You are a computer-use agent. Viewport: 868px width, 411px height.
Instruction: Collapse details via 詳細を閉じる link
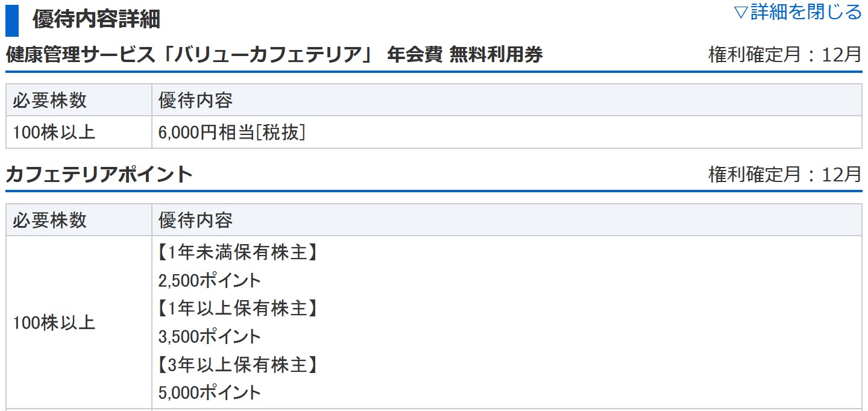tap(797, 12)
